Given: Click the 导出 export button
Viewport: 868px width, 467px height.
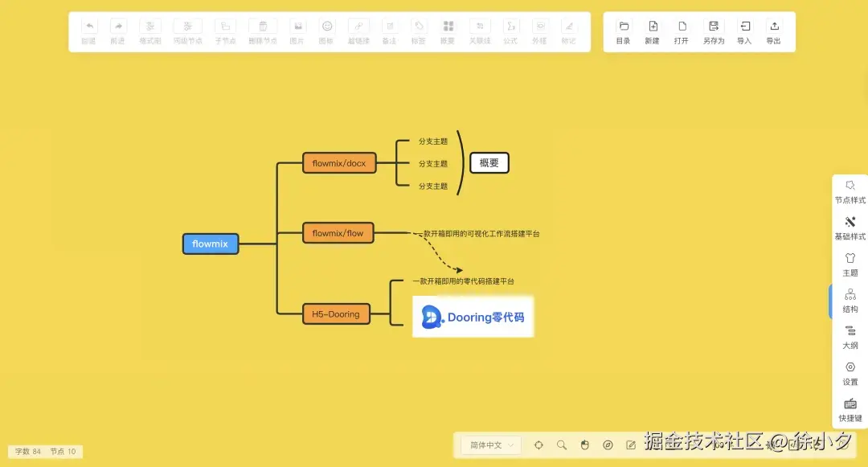Looking at the screenshot, I should 773,31.
